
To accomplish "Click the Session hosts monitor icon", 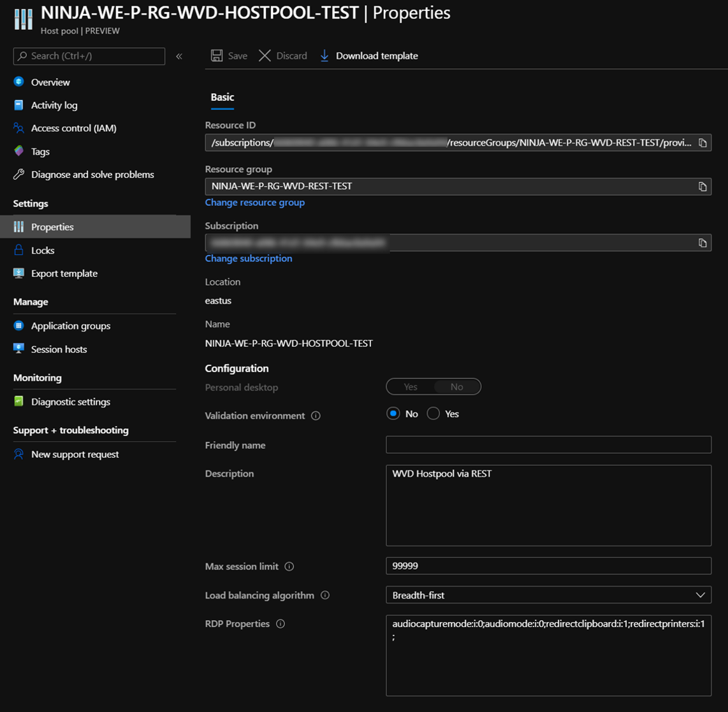I will pyautogui.click(x=18, y=349).
